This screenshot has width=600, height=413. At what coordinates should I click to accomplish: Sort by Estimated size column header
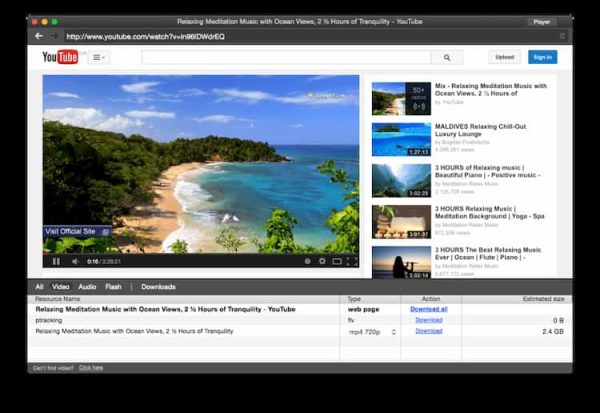click(517, 299)
